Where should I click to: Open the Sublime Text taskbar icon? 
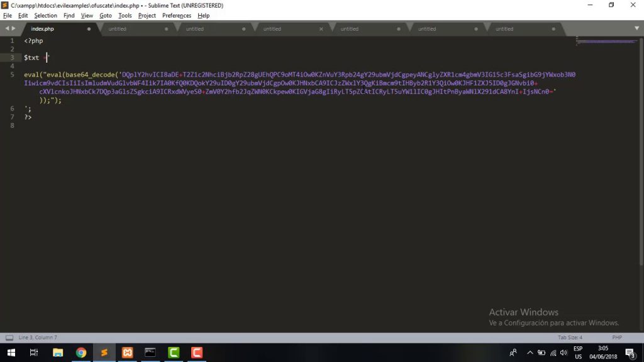pyautogui.click(x=104, y=353)
